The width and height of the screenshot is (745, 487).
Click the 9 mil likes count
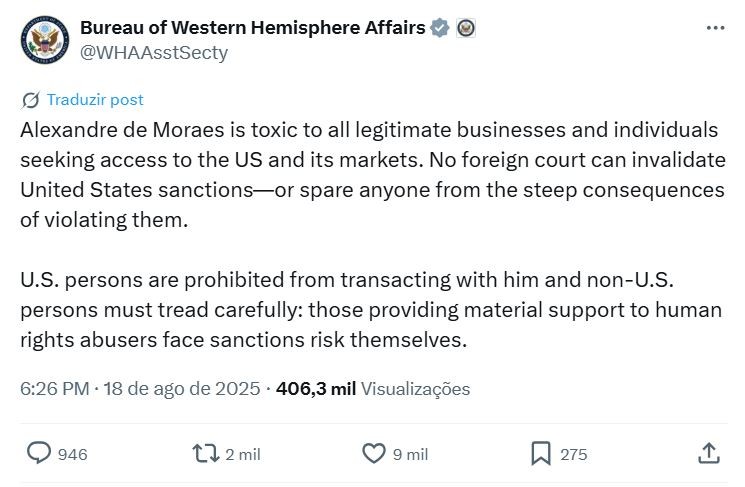[x=411, y=454]
